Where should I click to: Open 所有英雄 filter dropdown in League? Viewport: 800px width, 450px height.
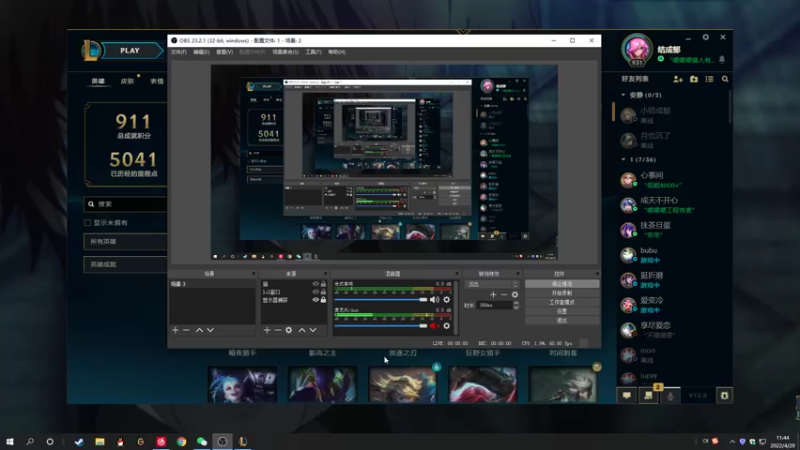coord(126,241)
